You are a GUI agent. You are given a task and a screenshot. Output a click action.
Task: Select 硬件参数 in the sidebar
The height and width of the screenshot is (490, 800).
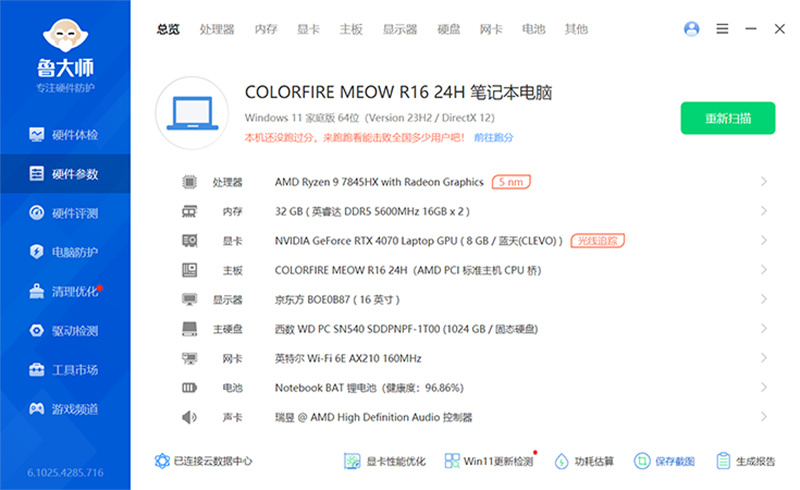[65, 174]
